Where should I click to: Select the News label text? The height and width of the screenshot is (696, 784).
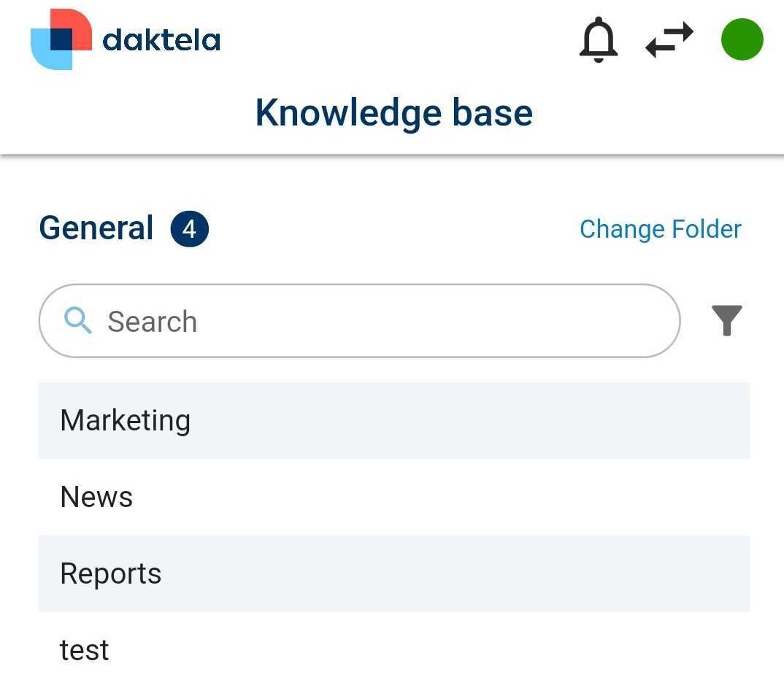click(96, 498)
